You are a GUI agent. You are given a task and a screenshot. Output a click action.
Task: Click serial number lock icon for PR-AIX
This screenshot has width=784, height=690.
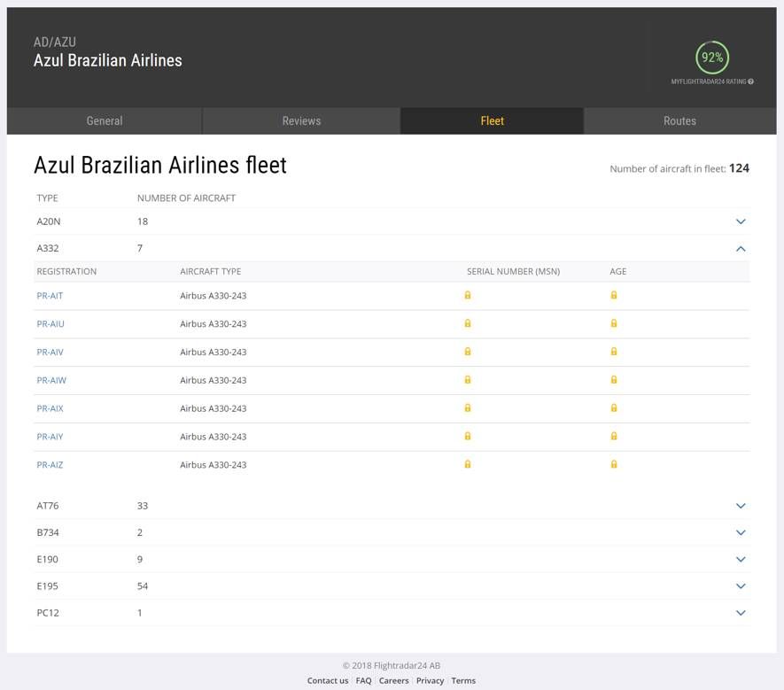[468, 408]
